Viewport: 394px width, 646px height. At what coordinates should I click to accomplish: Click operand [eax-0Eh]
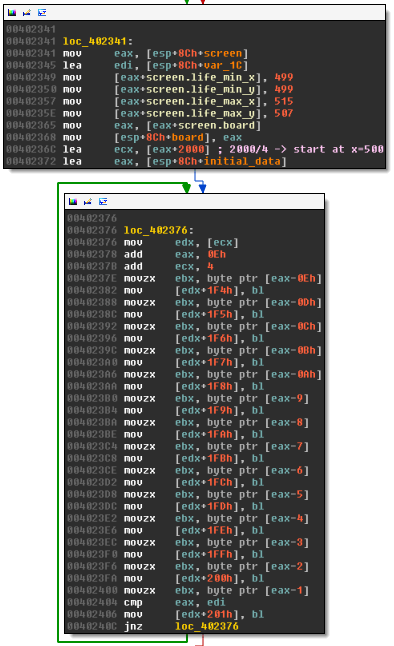point(293,279)
